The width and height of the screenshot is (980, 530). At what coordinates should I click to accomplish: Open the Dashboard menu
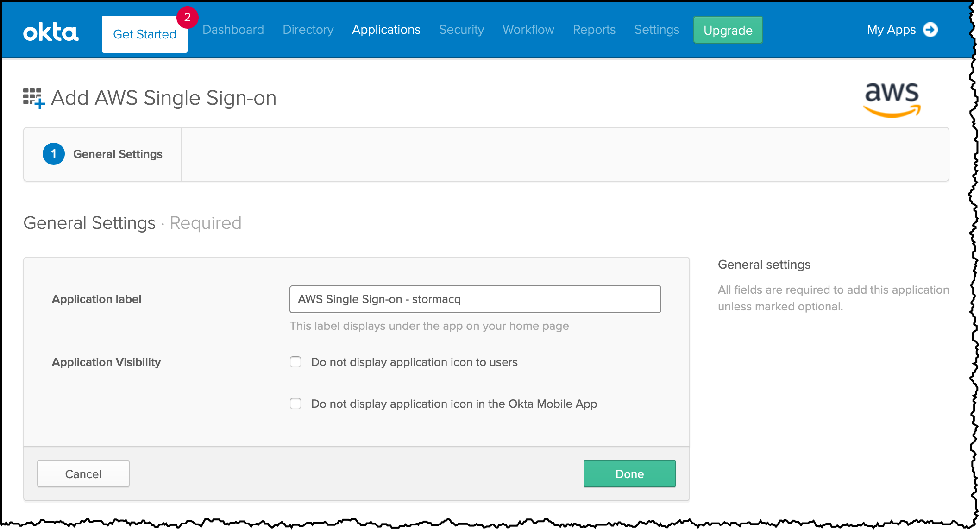233,30
